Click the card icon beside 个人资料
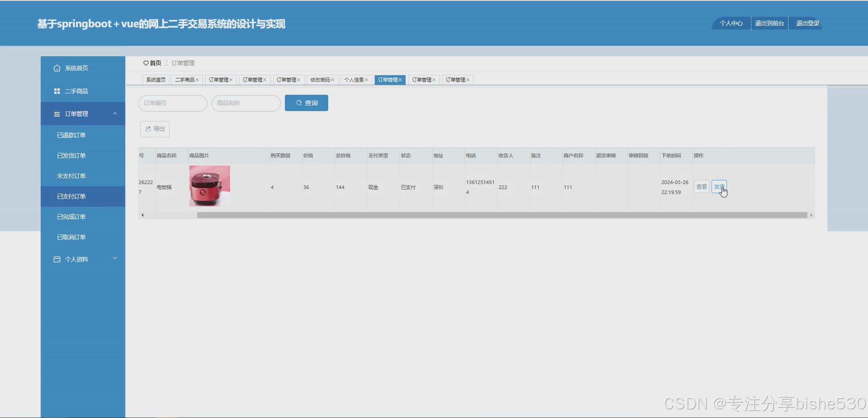The height and width of the screenshot is (418, 868). pos(57,259)
